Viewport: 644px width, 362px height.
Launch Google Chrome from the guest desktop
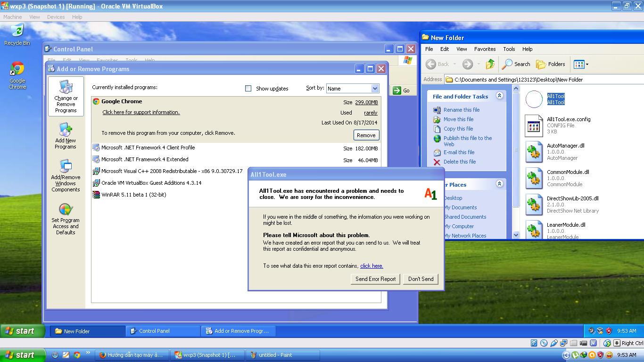click(17, 75)
